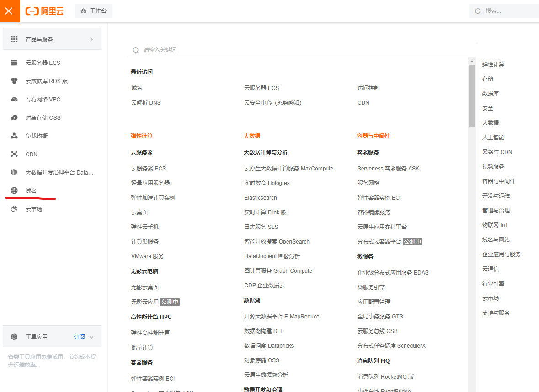Open 容器镜像服务 product

tap(374, 212)
